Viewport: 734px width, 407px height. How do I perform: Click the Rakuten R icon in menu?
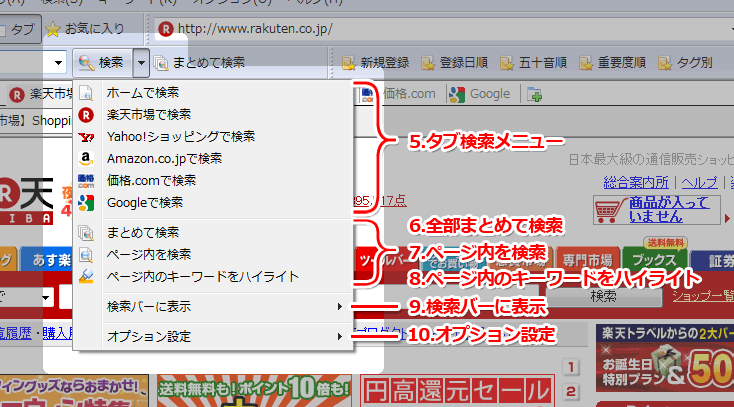86,115
